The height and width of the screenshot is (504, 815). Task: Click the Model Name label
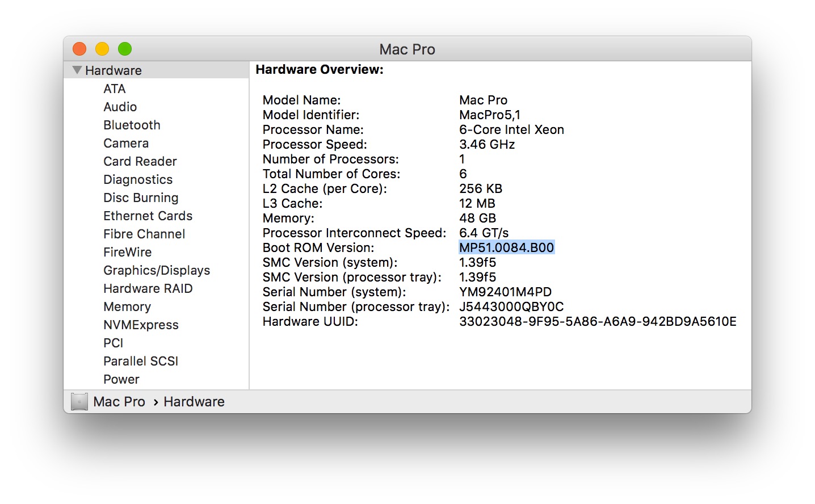coord(301,100)
